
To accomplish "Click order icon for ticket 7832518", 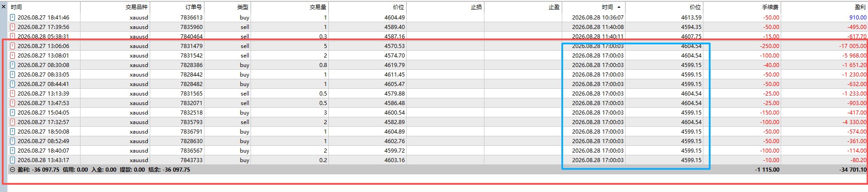I will click(13, 112).
